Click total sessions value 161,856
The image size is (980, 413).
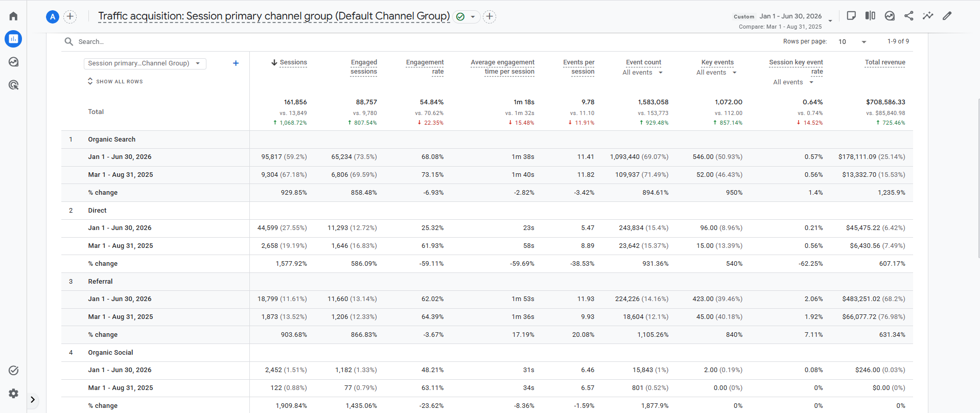tap(295, 102)
